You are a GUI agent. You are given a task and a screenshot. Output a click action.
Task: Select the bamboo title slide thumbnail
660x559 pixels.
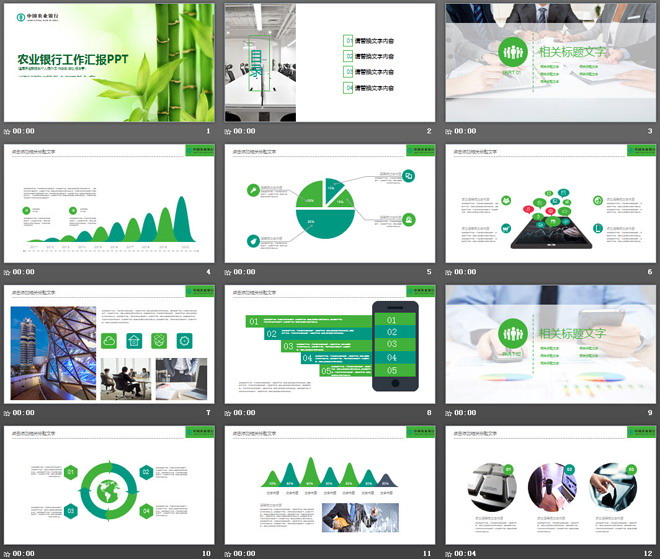pos(108,62)
